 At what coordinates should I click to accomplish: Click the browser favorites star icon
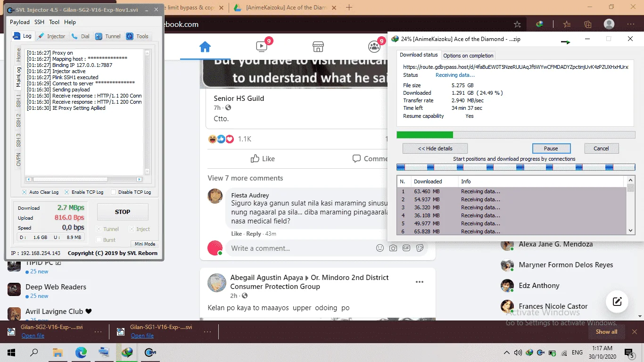(517, 24)
